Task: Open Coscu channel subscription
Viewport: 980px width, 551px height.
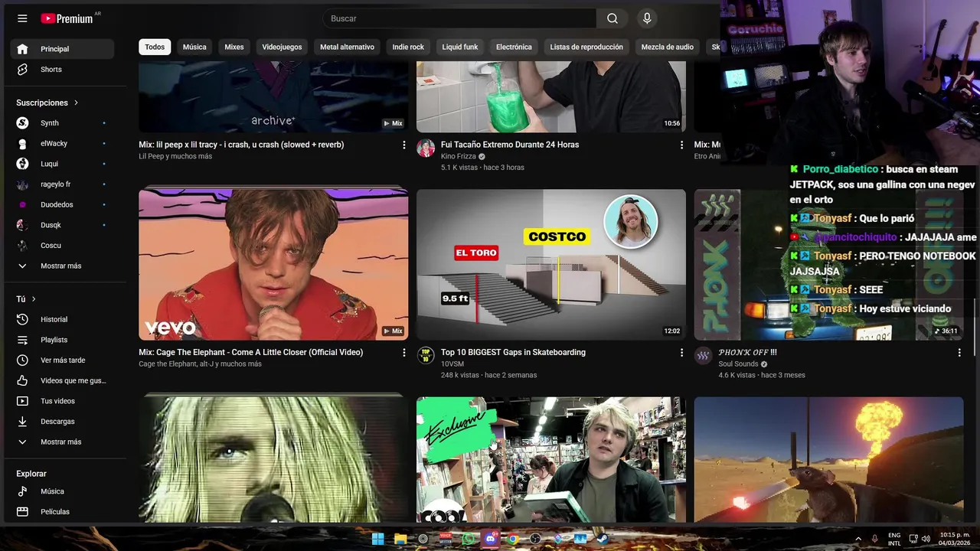Action: tap(62, 246)
